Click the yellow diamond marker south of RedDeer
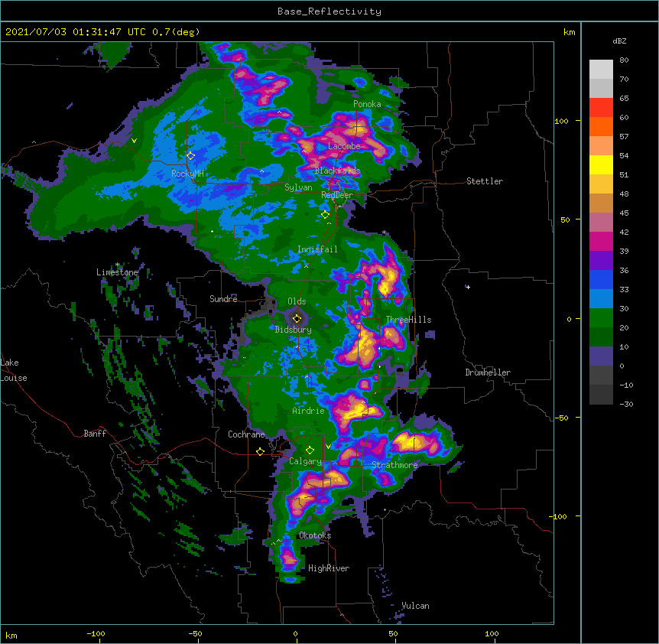 pyautogui.click(x=326, y=215)
